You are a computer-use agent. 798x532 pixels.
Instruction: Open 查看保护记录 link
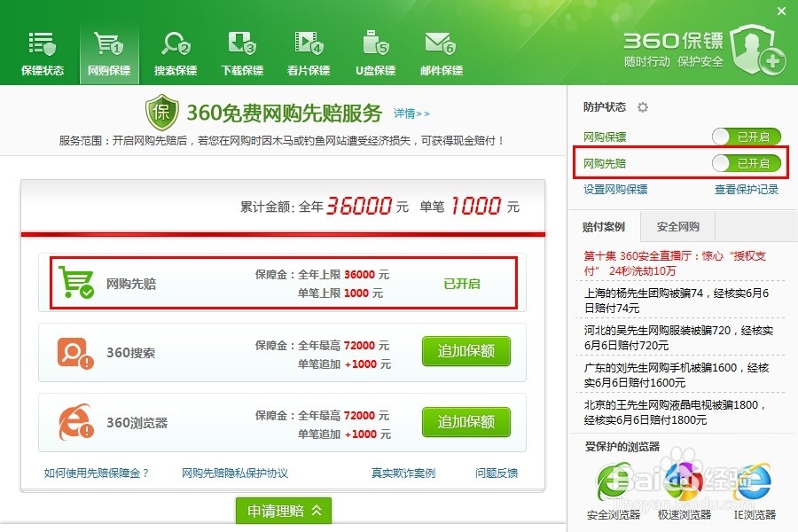tap(746, 190)
